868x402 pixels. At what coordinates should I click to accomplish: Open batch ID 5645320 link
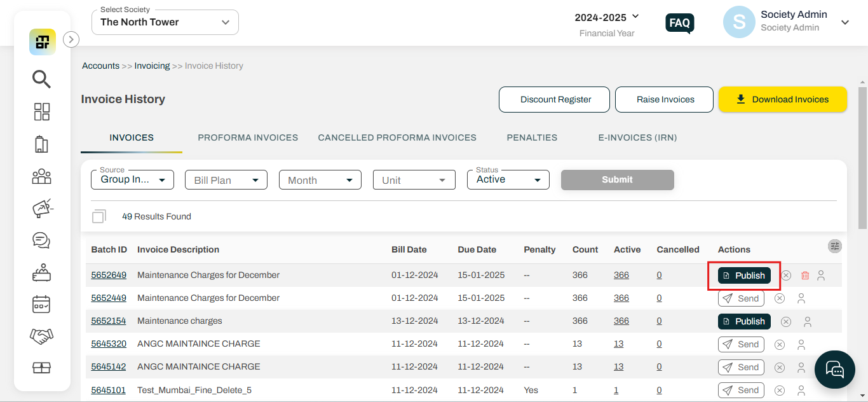click(109, 343)
